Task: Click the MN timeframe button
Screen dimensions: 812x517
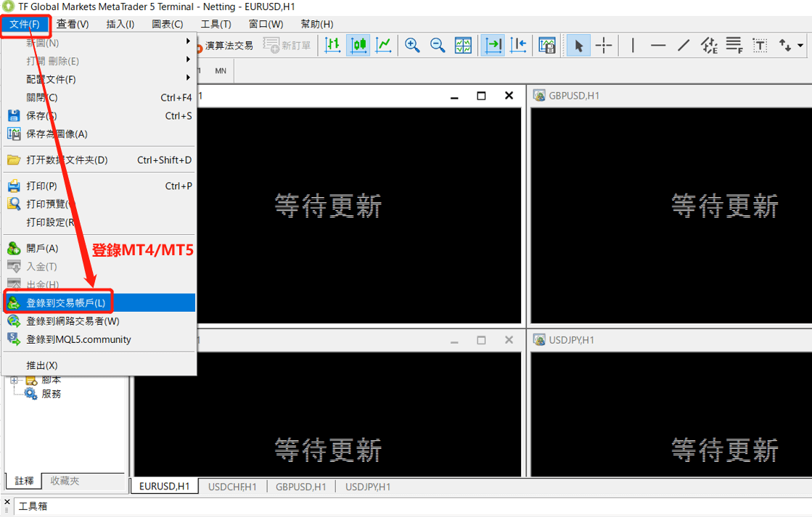Action: 220,70
